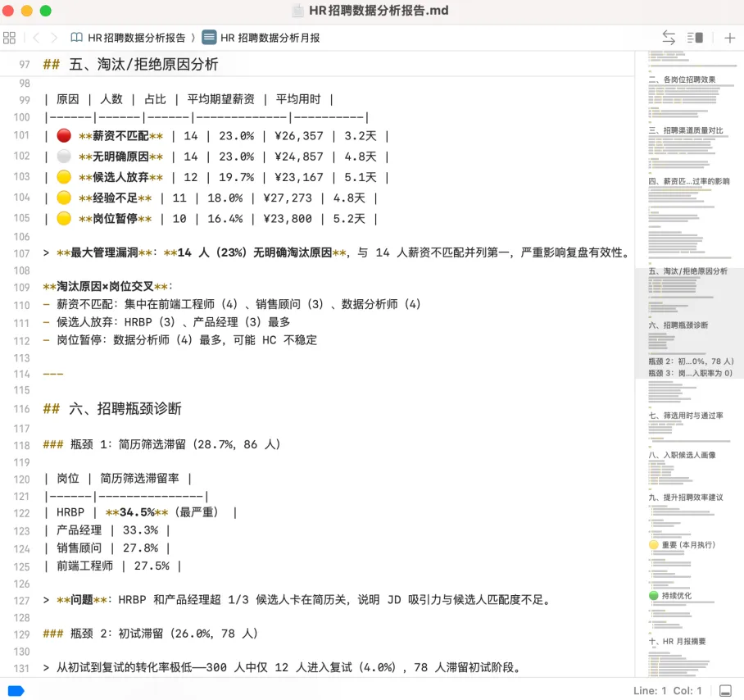This screenshot has height=700, width=744.
Task: Click the 前端工程师 27.5% table row
Action: point(113,566)
